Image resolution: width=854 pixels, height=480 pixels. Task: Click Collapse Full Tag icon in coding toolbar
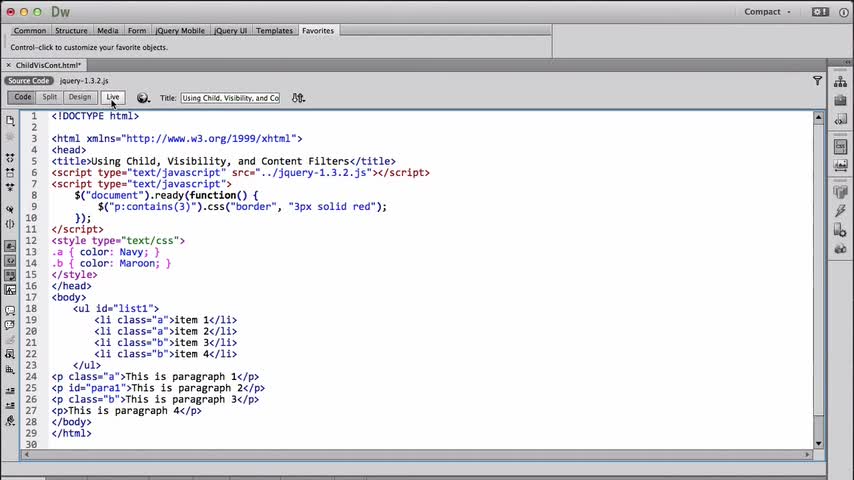tap(10, 157)
